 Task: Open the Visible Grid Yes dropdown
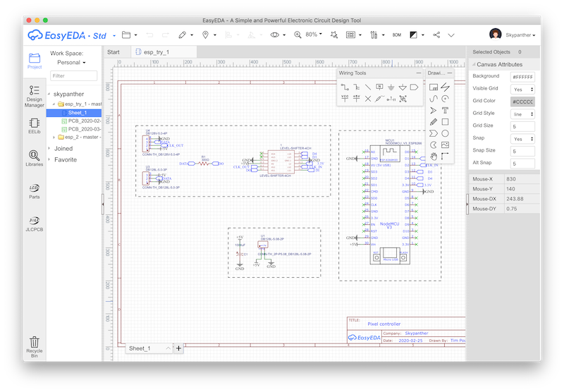click(522, 90)
